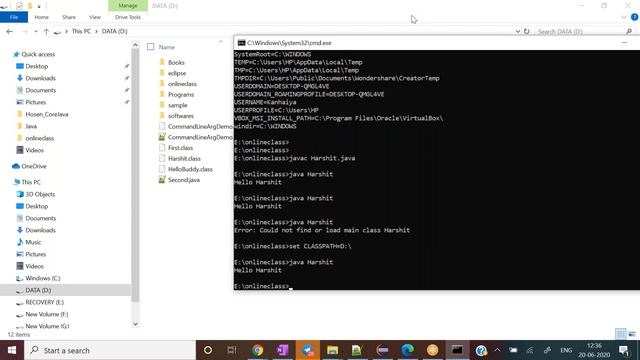This screenshot has width=640, height=360.
Task: Click the cmd.exe title bar icon
Action: tap(241, 43)
